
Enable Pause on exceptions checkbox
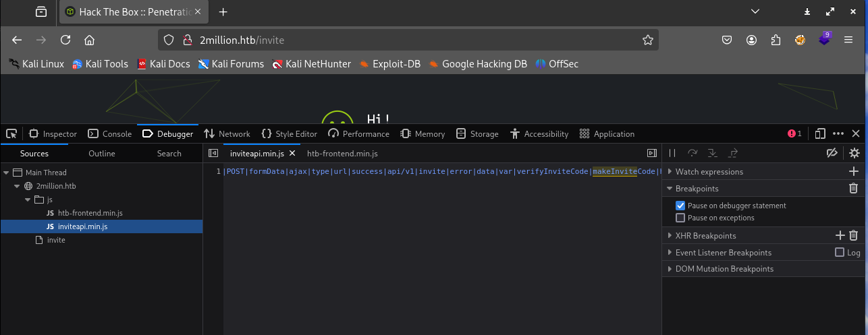point(680,218)
